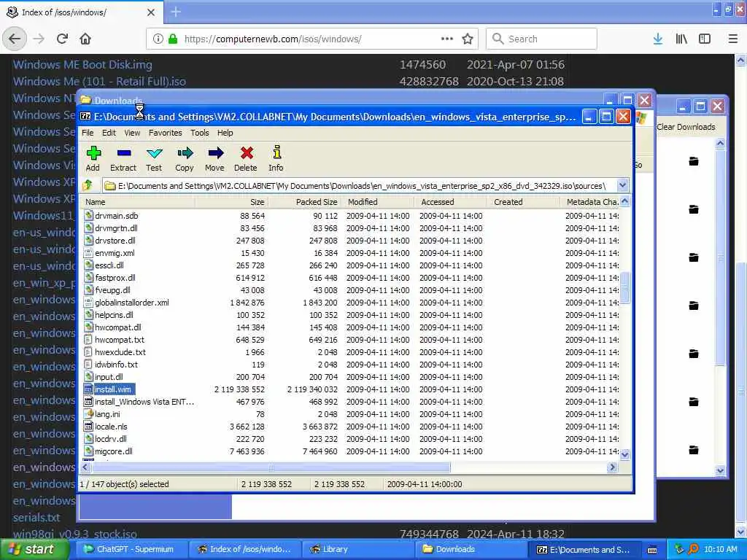Screen dimensions: 747x560
Task: Open a new Firefox tab with plus
Action: 176,12
